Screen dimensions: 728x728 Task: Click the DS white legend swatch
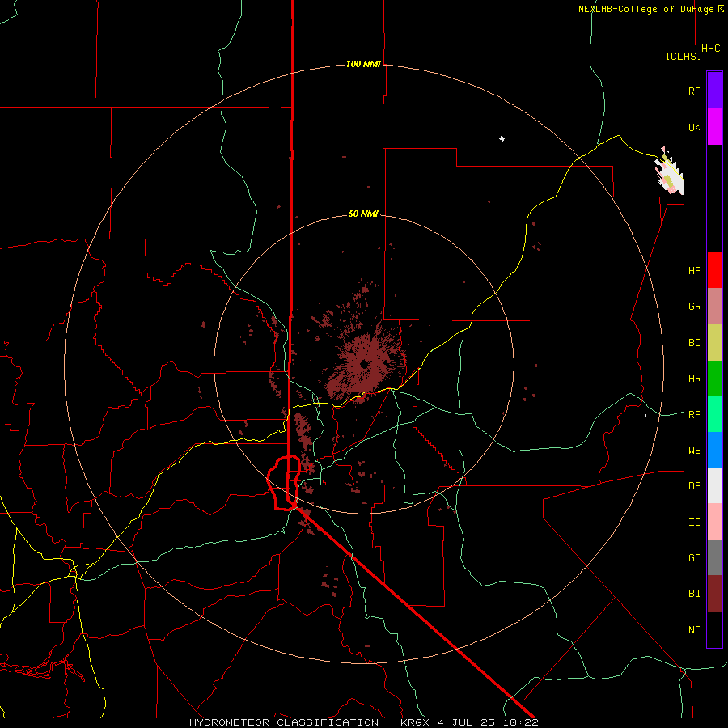click(714, 485)
